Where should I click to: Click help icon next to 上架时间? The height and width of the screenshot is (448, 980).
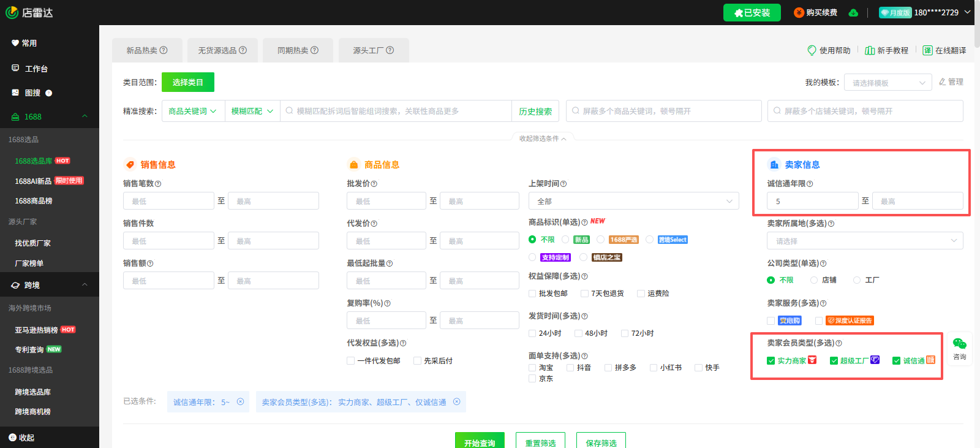(563, 184)
